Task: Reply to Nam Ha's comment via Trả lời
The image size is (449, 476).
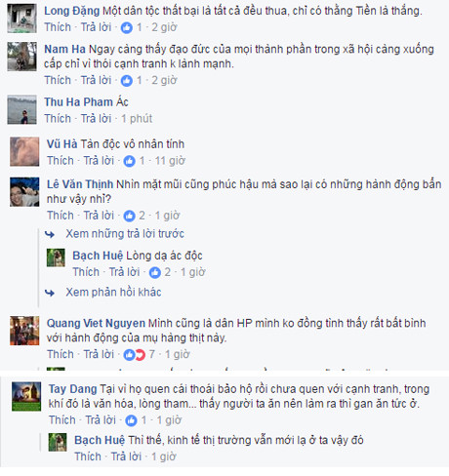Action: [96, 80]
